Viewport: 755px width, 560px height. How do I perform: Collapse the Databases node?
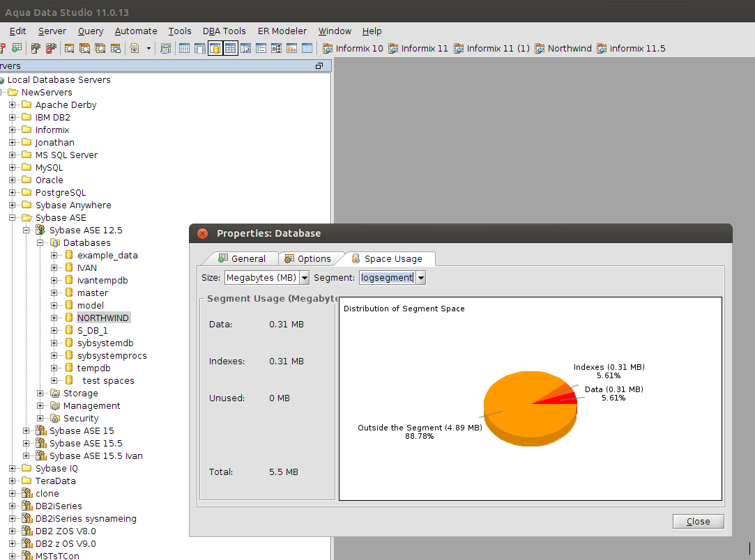(x=40, y=242)
